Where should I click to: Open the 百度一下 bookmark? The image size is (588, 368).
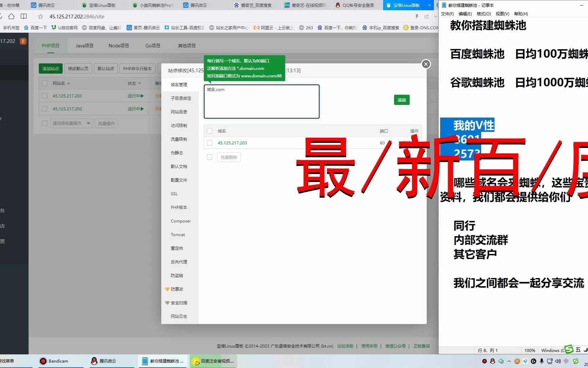point(35,28)
